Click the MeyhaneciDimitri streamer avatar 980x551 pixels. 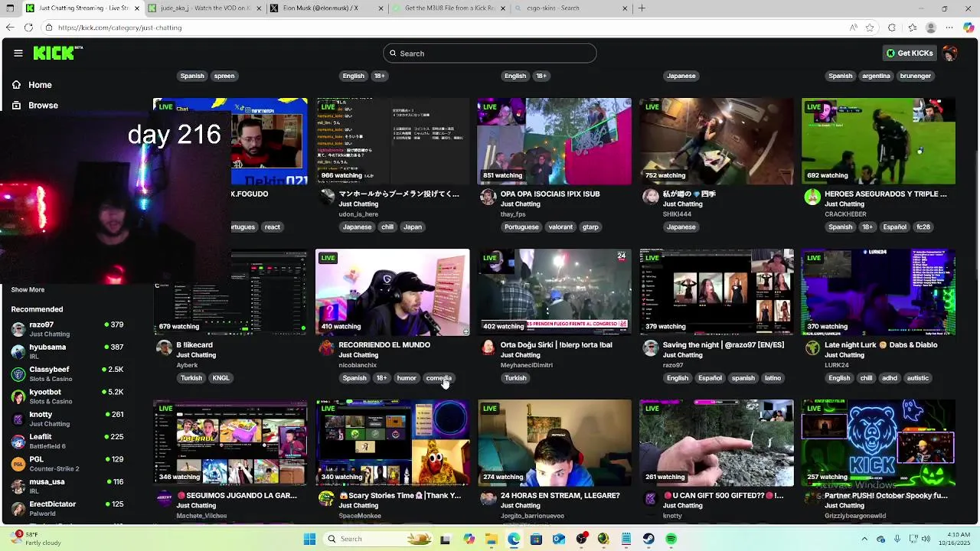[x=488, y=347]
